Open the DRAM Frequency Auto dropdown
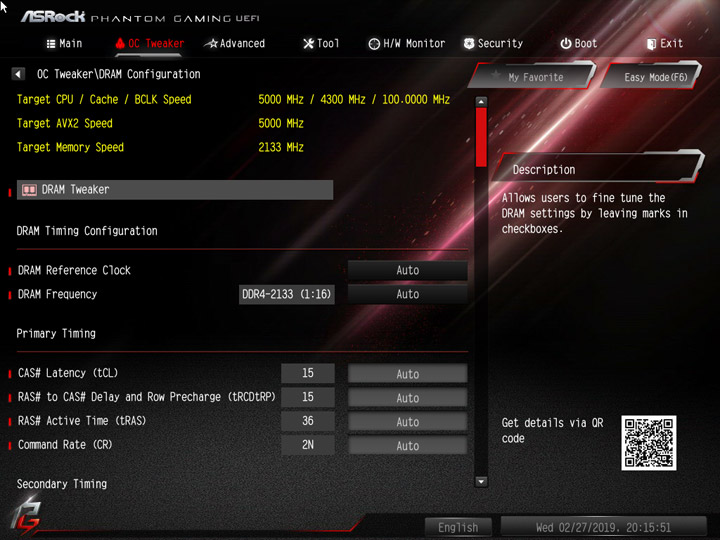Viewport: 720px width, 540px height. [408, 294]
